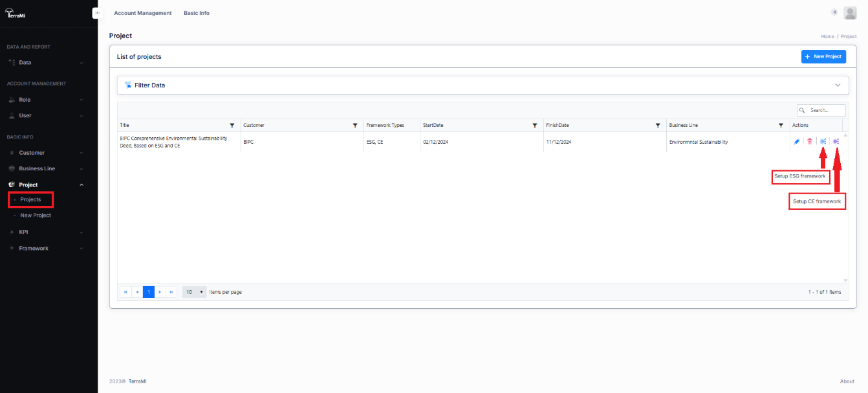Click the New Project button
Image resolution: width=868 pixels, height=393 pixels.
[823, 57]
